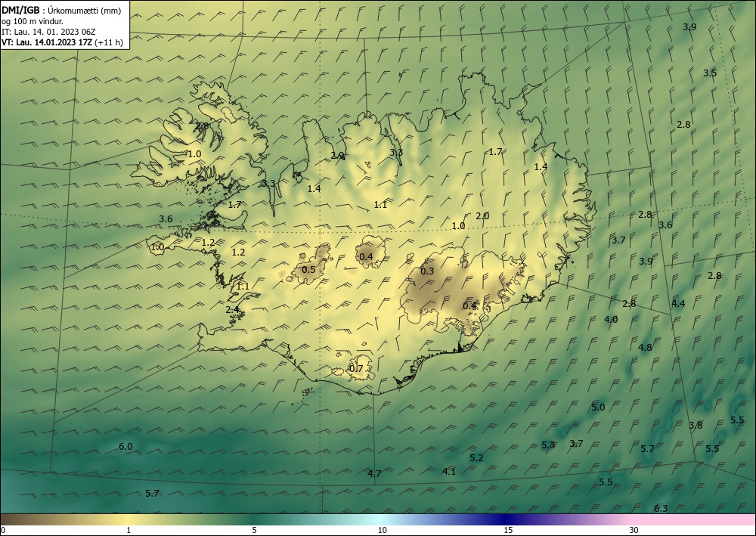Select the 4.1 value label
The width and height of the screenshot is (756, 536).
pos(449,472)
